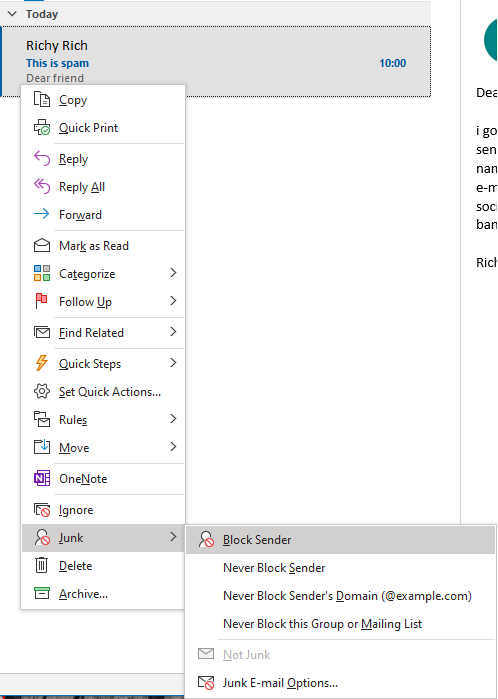
Task: Expand the Move submenu arrow
Action: pyautogui.click(x=173, y=447)
